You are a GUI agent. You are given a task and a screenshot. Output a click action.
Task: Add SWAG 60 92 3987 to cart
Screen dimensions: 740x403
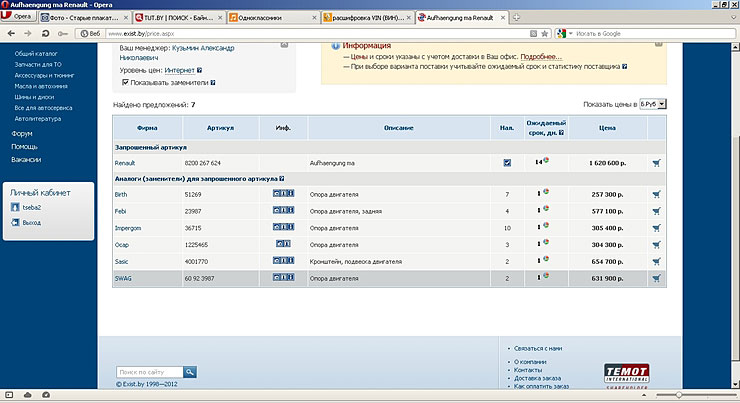pos(656,278)
